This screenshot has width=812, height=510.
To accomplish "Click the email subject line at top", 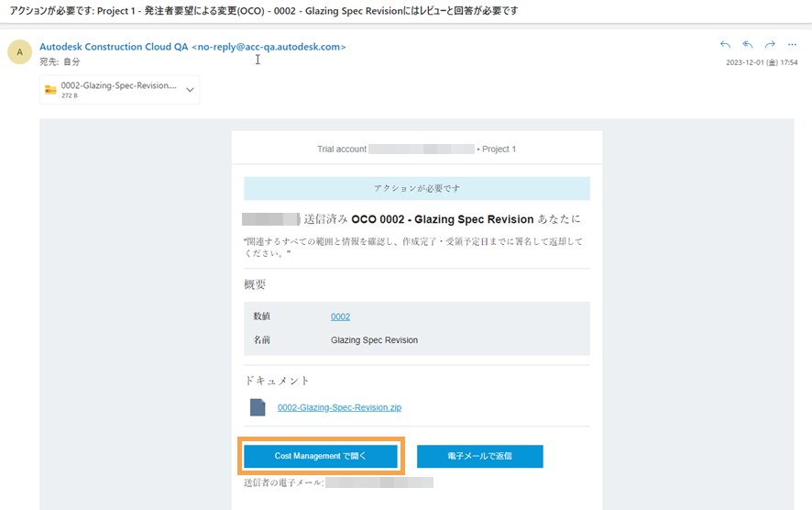I will coord(264,10).
